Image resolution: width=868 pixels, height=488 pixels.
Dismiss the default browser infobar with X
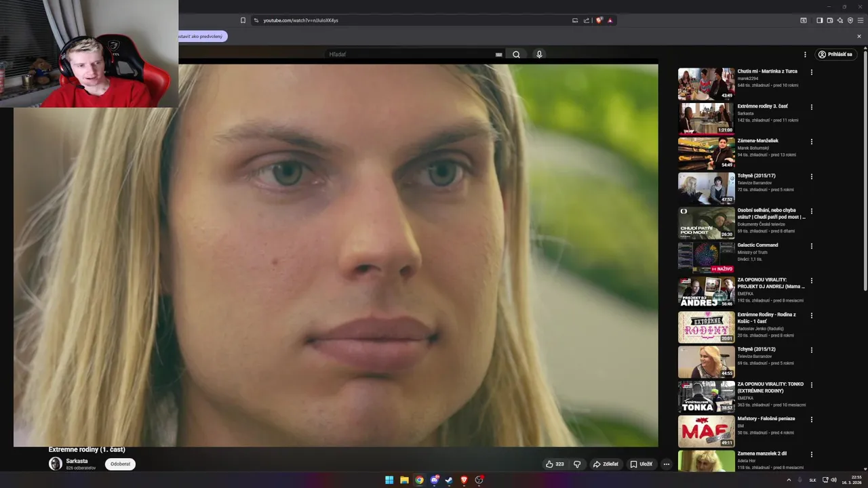(x=859, y=37)
